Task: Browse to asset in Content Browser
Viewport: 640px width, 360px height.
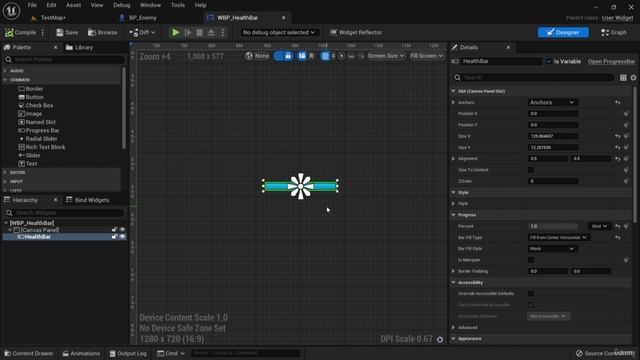Action: (x=102, y=32)
